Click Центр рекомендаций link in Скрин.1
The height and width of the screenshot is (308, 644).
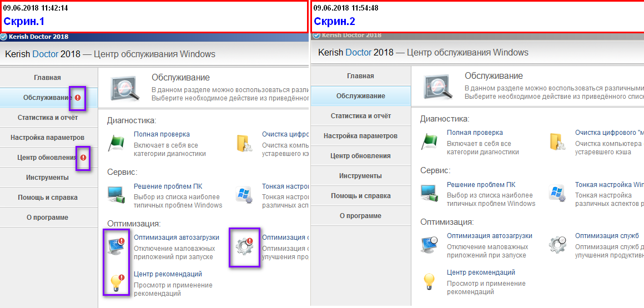click(x=168, y=274)
